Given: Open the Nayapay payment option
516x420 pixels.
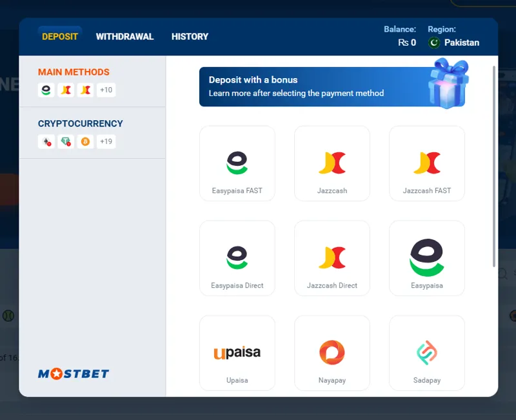Looking at the screenshot, I should coord(332,352).
